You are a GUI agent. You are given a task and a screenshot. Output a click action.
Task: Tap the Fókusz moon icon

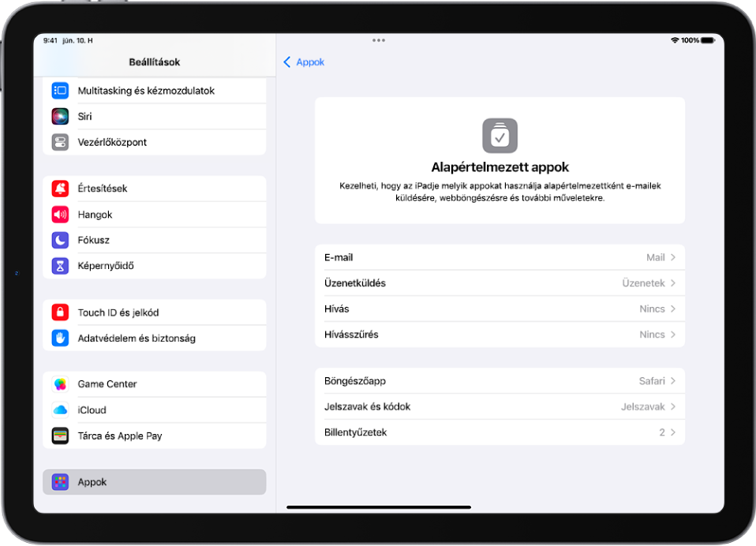(x=60, y=240)
